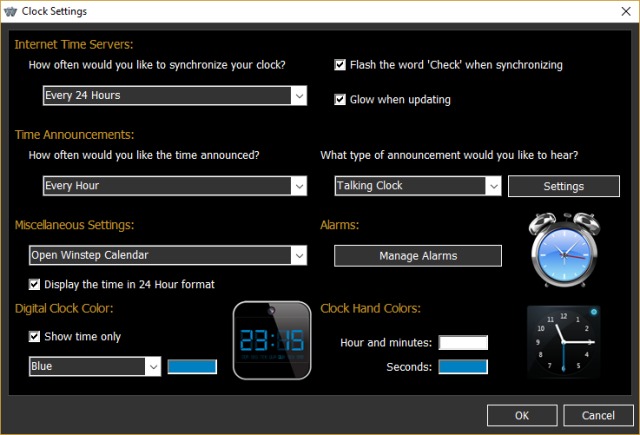Click the analog clock face preview
This screenshot has width=640, height=435.
point(565,342)
